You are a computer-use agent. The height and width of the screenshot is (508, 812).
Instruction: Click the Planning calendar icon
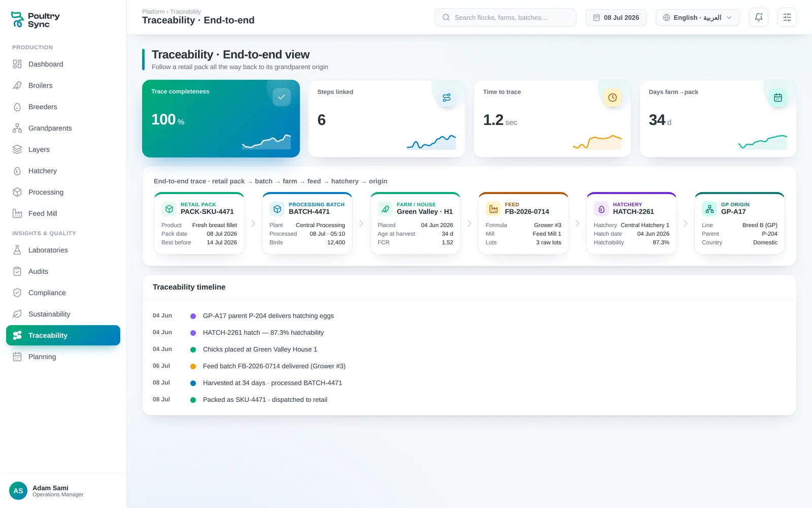click(x=17, y=357)
